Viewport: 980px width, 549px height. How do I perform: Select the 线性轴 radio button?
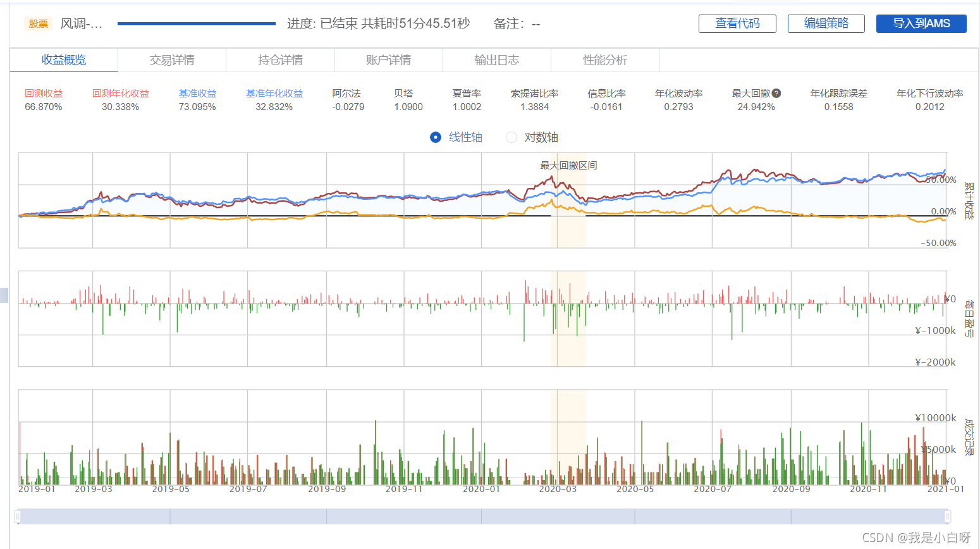click(436, 137)
